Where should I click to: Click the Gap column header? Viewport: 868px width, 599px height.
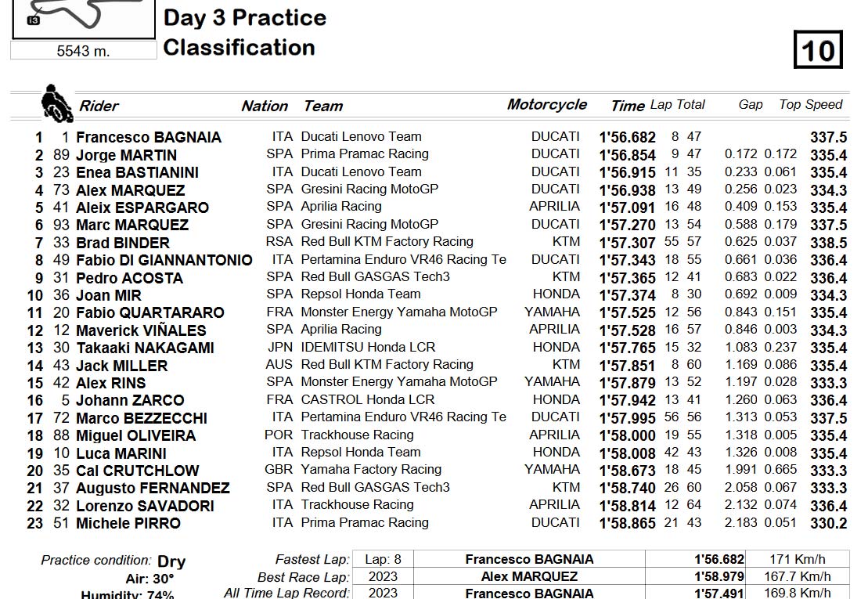tap(750, 105)
